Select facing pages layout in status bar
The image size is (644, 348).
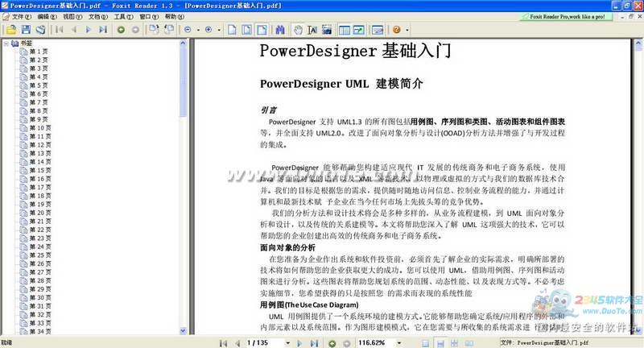(x=469, y=343)
